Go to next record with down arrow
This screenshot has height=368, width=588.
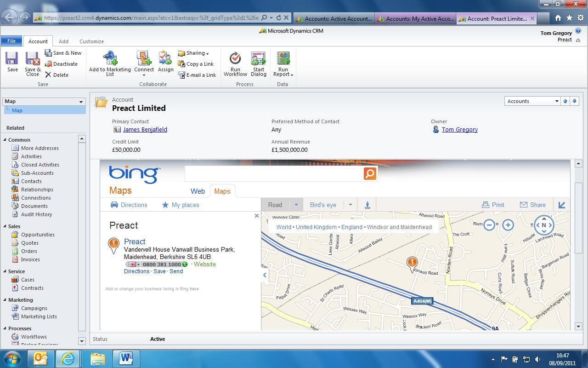click(x=575, y=101)
